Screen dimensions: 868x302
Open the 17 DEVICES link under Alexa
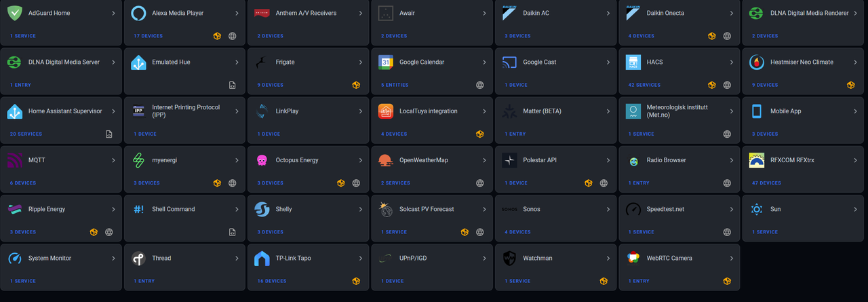[x=147, y=36]
